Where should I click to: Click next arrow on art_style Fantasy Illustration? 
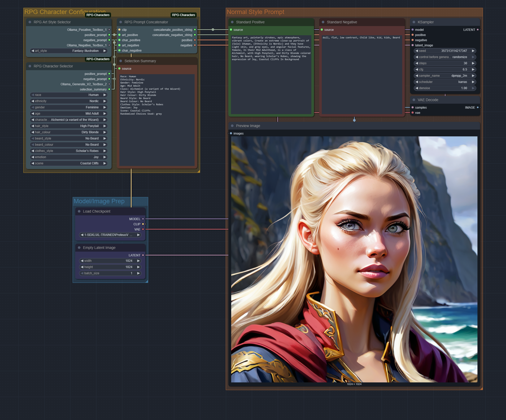tap(105, 51)
